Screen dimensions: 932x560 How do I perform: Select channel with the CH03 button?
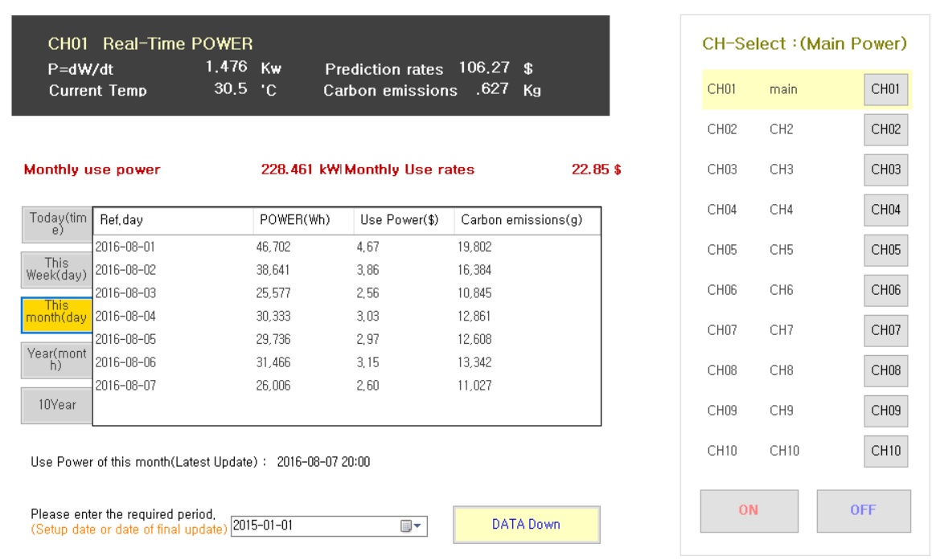pos(885,170)
